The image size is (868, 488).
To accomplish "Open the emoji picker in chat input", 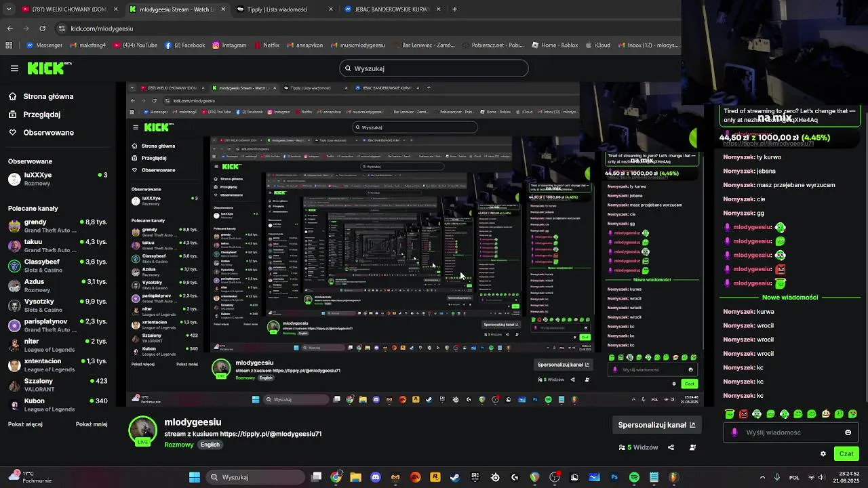I will (848, 432).
